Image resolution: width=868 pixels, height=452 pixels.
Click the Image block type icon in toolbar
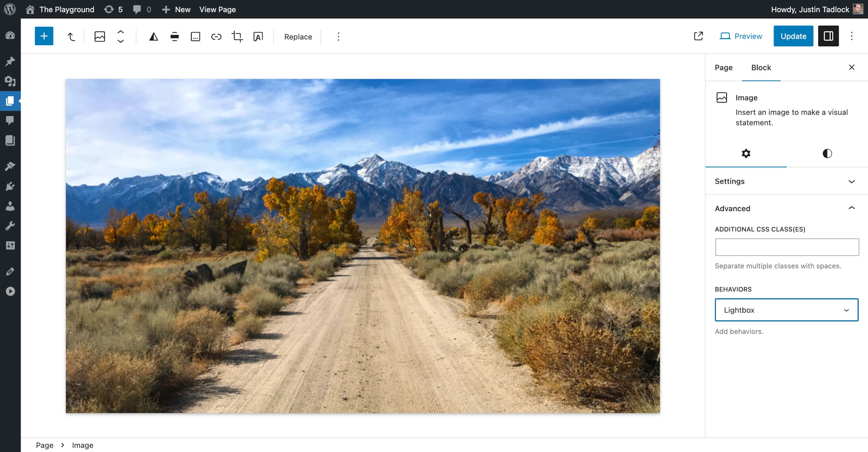pyautogui.click(x=99, y=36)
